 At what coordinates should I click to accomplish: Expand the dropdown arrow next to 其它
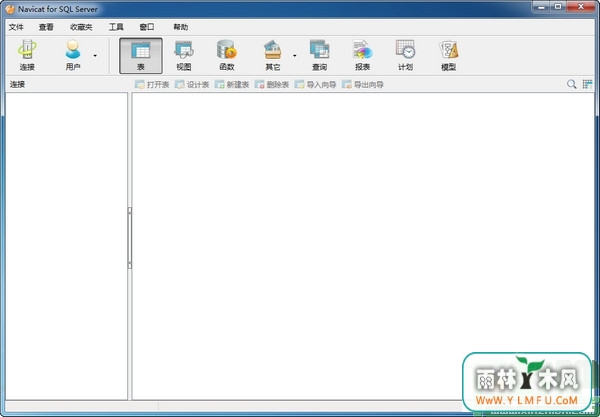click(295, 56)
